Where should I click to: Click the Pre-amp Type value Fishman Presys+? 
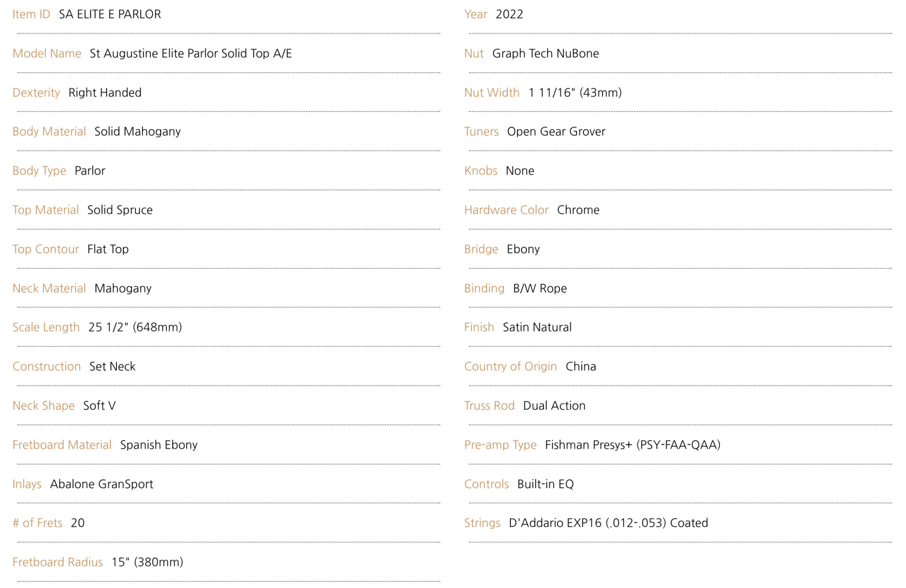(x=588, y=445)
